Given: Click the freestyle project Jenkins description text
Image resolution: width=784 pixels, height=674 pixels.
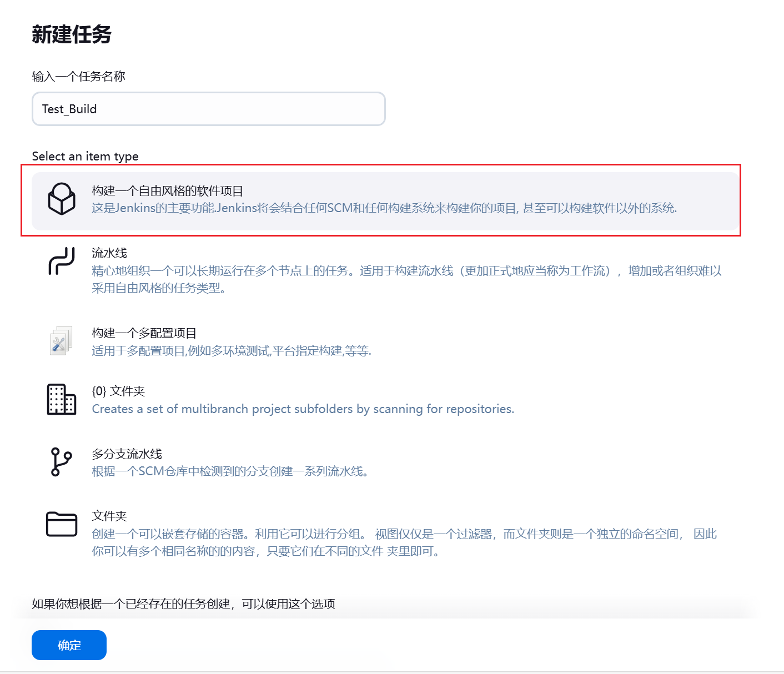Looking at the screenshot, I should 384,208.
